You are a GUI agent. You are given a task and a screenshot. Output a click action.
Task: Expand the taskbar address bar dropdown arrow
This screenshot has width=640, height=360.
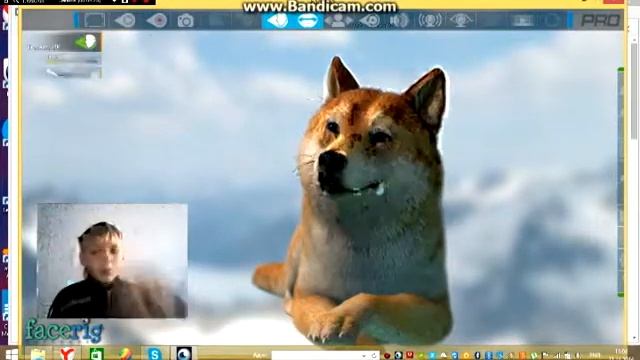point(364,356)
